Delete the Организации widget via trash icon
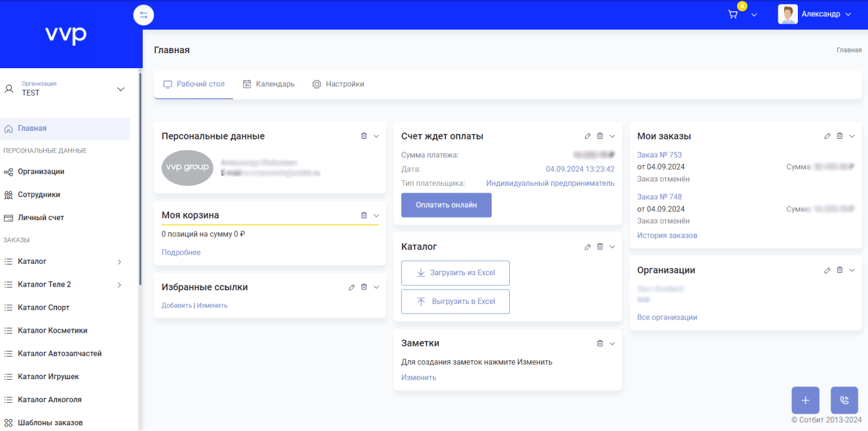The height and width of the screenshot is (431, 868). pos(840,270)
